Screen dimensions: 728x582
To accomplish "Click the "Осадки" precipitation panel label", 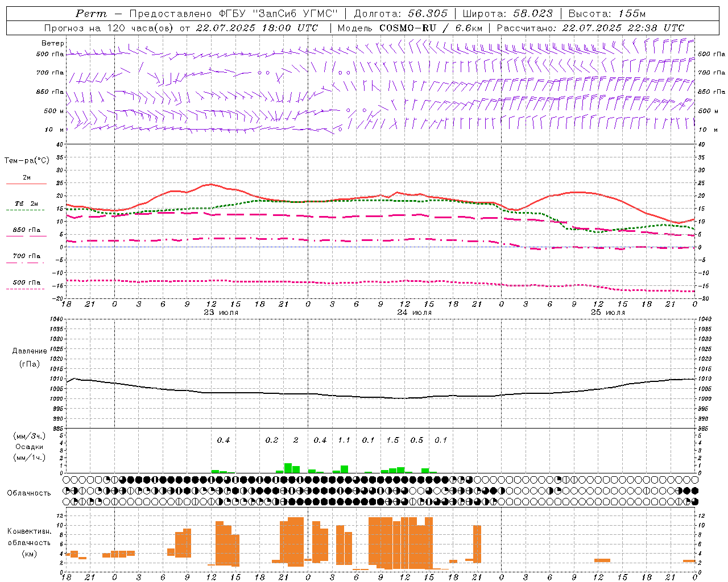I will coord(29,447).
